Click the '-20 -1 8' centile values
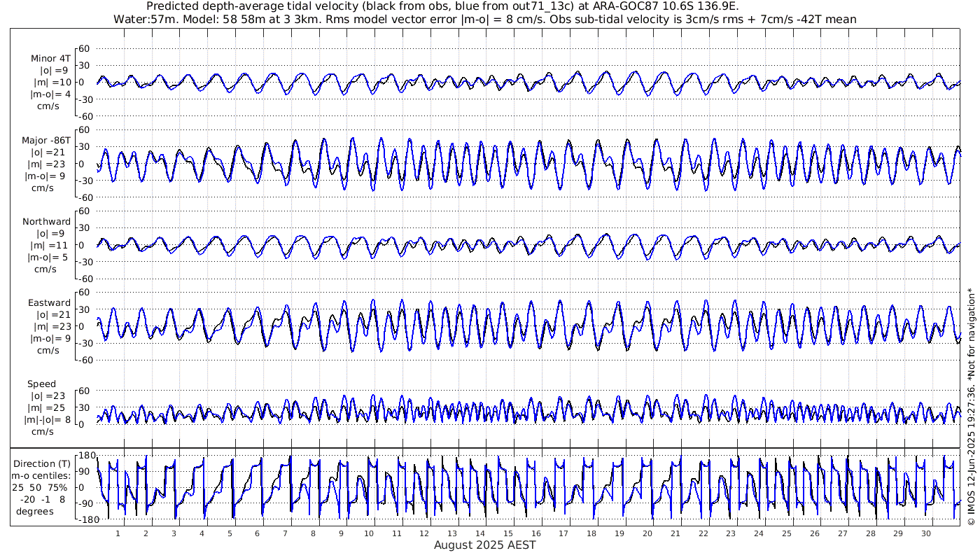This screenshot has height=560, width=980. (x=43, y=499)
